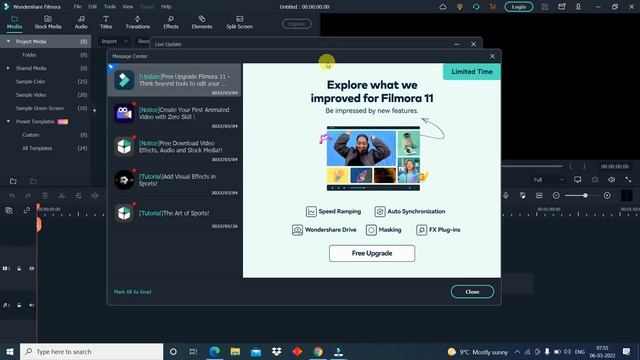Open The Art of Sports tutorial
This screenshot has height=360, width=640.
[x=174, y=213]
